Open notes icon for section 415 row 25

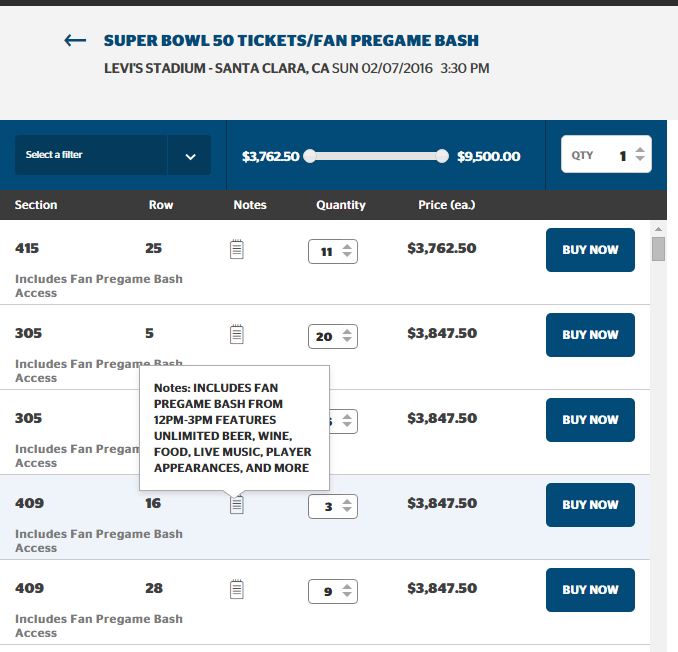(237, 249)
